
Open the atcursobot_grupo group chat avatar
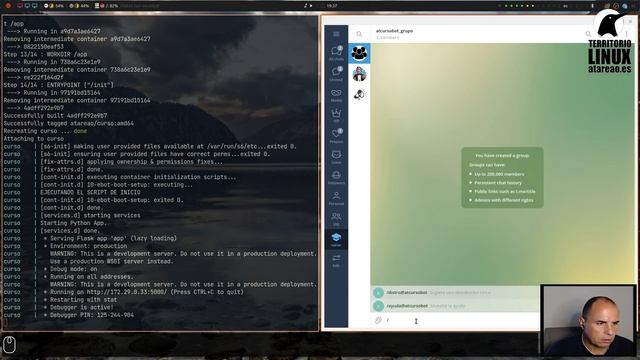(359, 53)
